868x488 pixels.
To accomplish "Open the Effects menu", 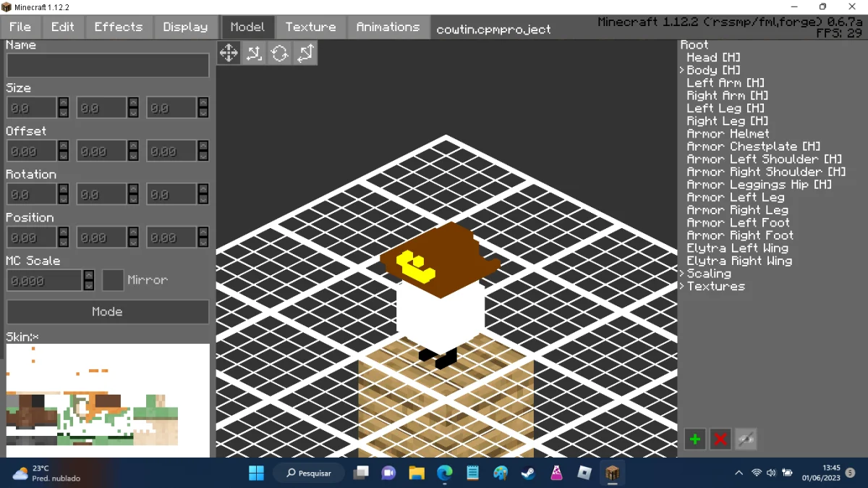I will pyautogui.click(x=119, y=27).
